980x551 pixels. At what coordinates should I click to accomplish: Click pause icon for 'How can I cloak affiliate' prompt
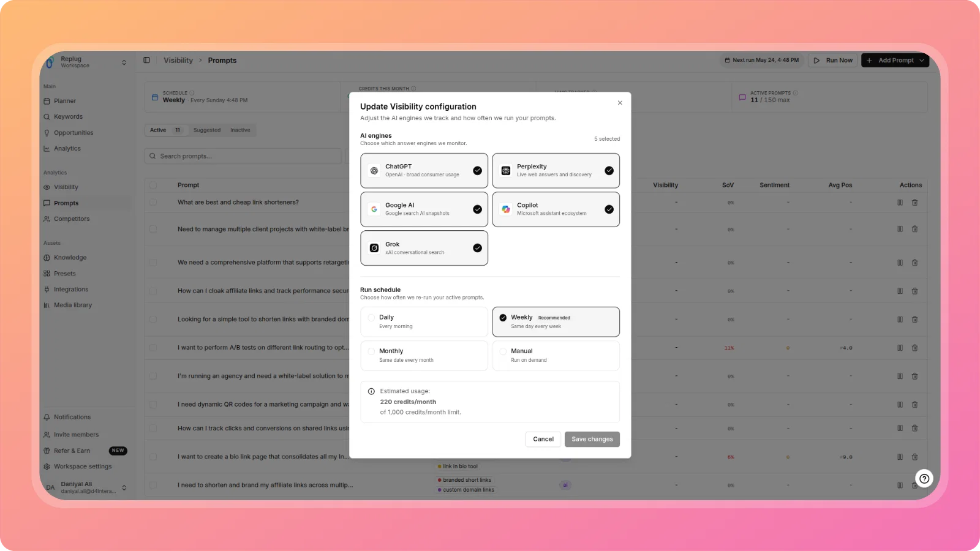pyautogui.click(x=900, y=291)
